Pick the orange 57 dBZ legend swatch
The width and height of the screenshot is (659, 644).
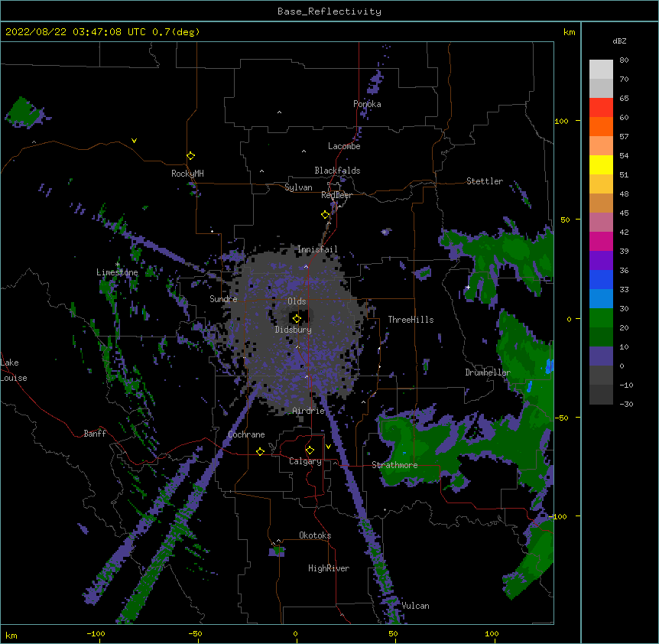coord(601,126)
